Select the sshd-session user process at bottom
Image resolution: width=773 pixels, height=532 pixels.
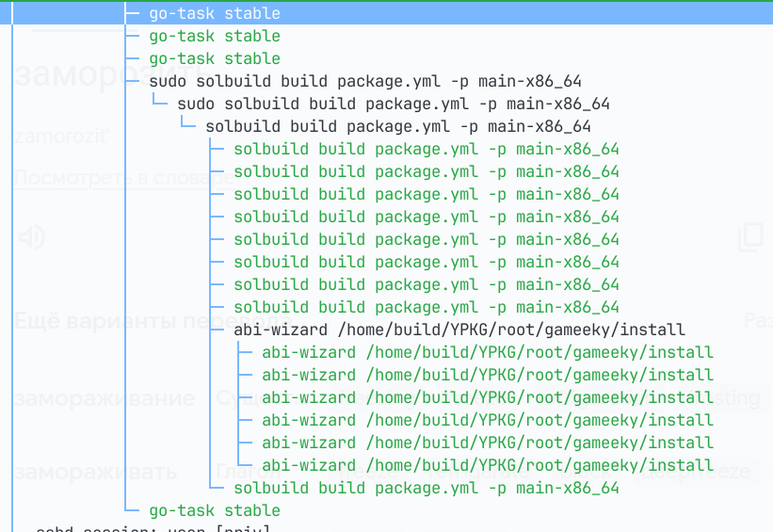click(x=153, y=528)
